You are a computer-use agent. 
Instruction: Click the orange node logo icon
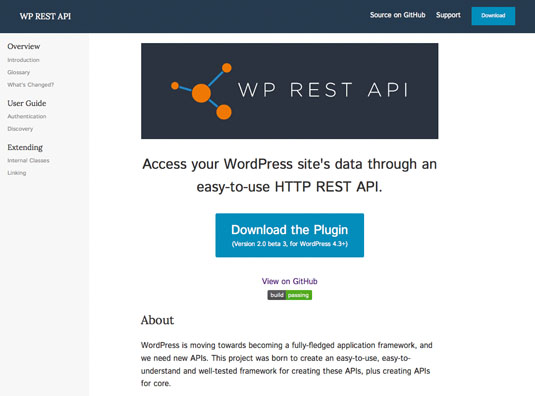(202, 91)
